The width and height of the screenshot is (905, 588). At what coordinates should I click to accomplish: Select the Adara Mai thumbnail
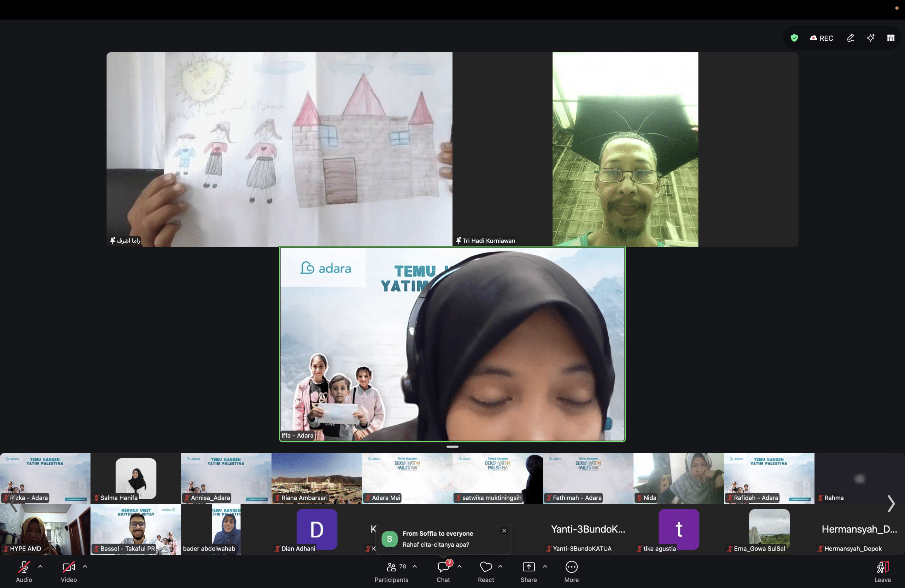point(407,478)
